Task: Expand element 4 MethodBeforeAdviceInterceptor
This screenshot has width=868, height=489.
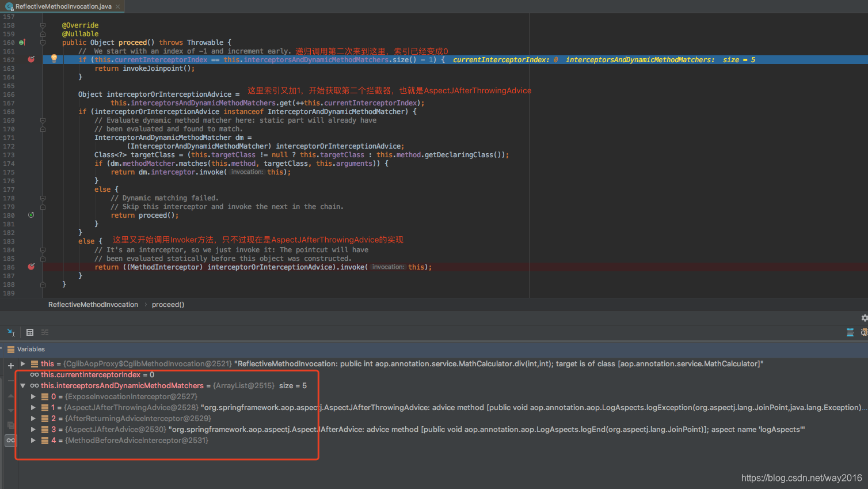Action: (33, 440)
